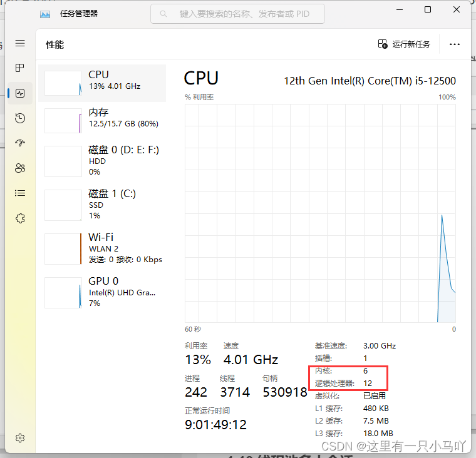Click the Wi-Fi mini graph thumbnail
Screen dimensions: 476x458
pos(63,249)
